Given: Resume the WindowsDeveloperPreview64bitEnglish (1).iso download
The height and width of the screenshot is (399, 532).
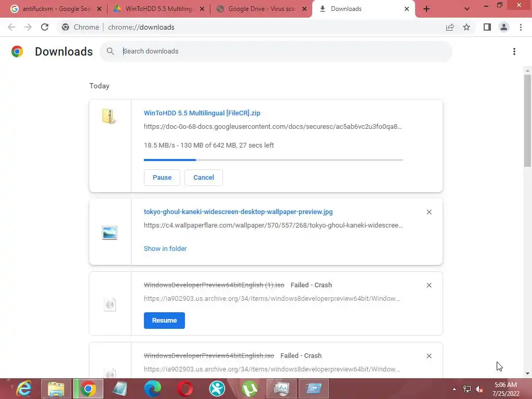Looking at the screenshot, I should [x=164, y=321].
